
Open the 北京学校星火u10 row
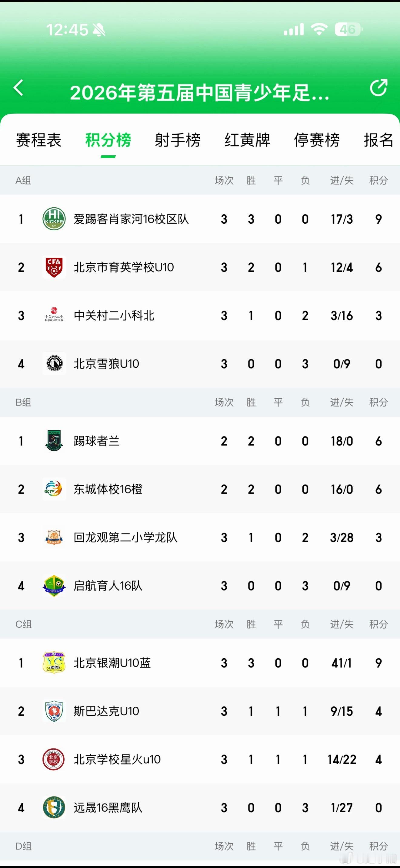[200, 760]
